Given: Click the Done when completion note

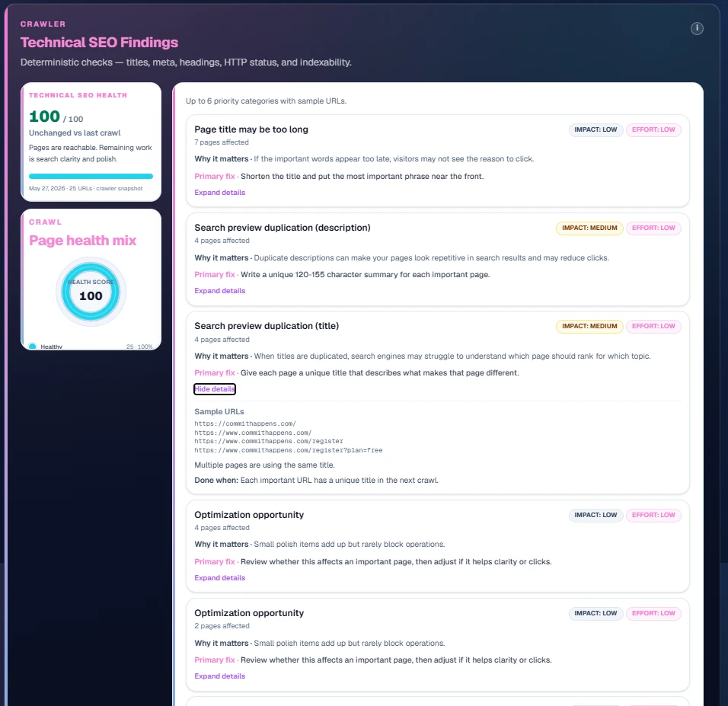Looking at the screenshot, I should 316,481.
